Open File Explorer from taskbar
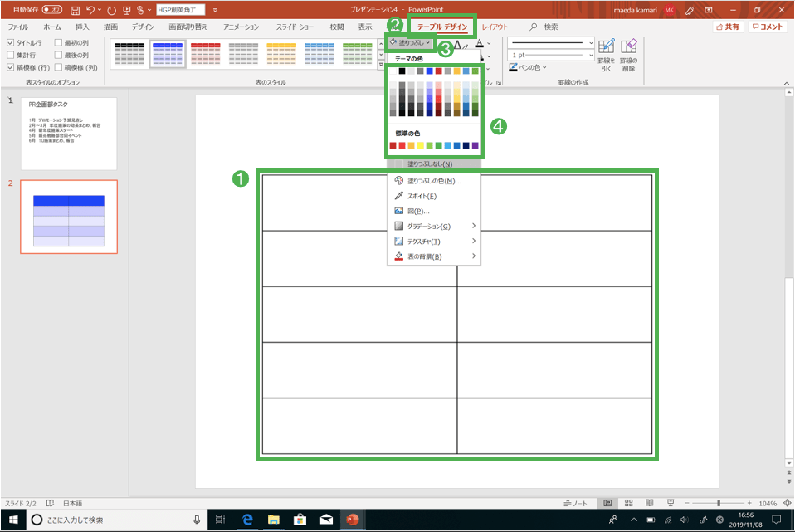795x532 pixels. 274,520
